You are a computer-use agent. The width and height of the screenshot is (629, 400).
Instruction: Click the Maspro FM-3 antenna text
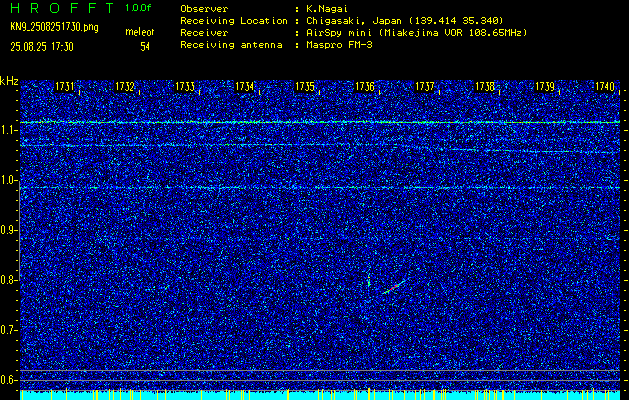pyautogui.click(x=339, y=45)
